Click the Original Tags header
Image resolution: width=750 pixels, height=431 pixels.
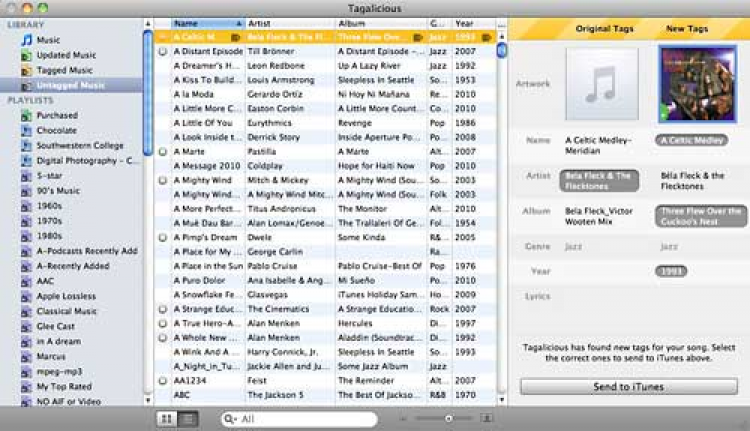point(605,29)
